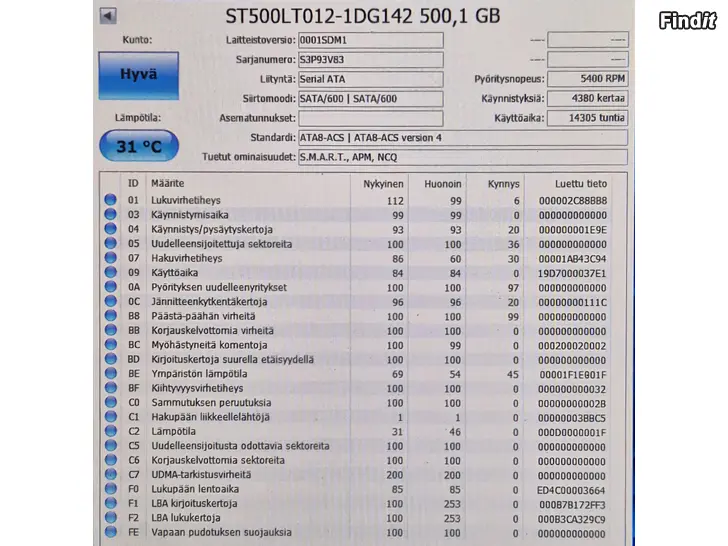Click status icon for row 09 Käyttöaika
This screenshot has width=728, height=546.
coord(110,272)
